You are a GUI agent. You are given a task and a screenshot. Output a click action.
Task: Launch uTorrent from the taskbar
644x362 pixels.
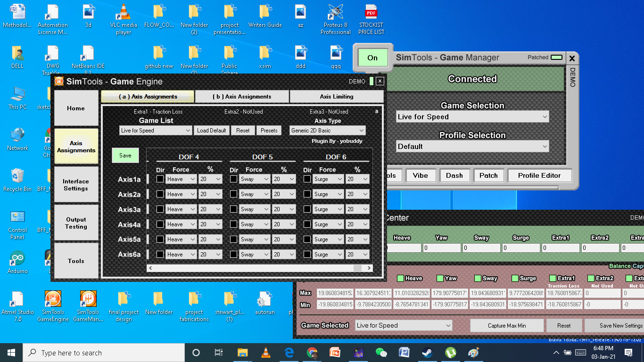450,352
